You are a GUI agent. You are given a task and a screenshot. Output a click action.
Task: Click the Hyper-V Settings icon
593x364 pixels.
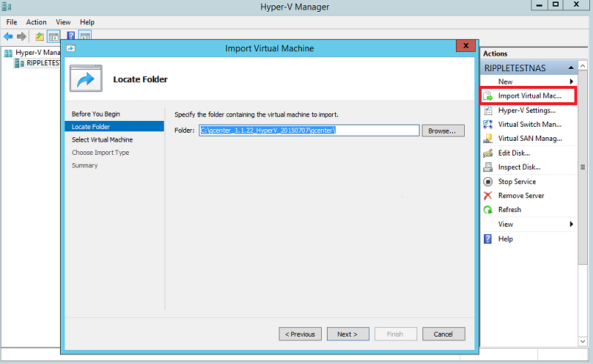(488, 110)
